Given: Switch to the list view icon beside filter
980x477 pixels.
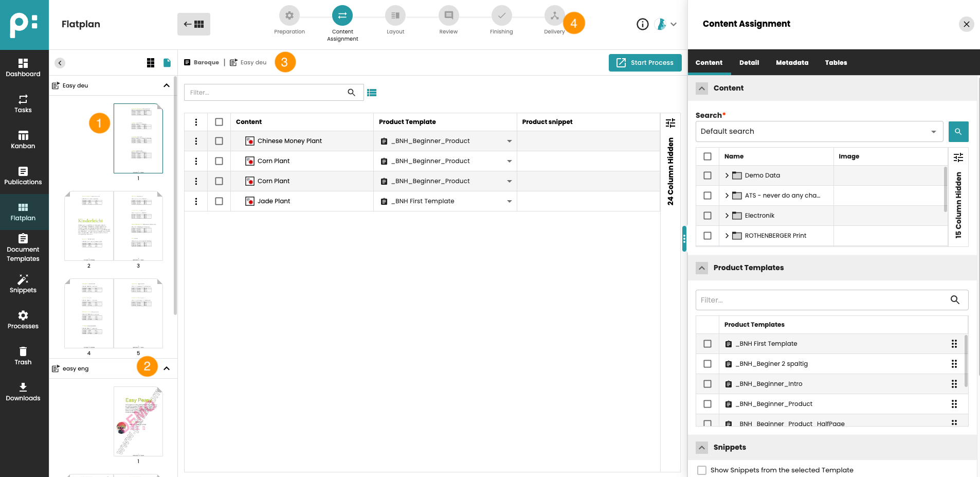Looking at the screenshot, I should 372,93.
